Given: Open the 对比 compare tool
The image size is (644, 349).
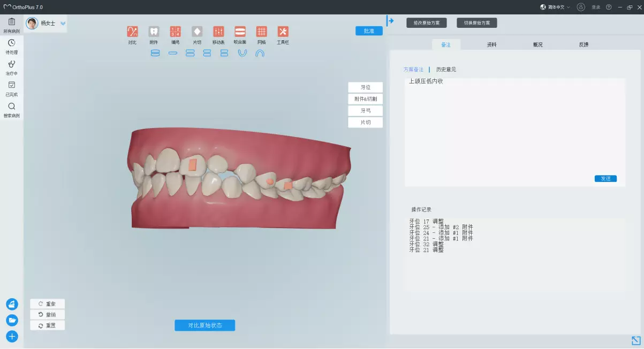Looking at the screenshot, I should [x=132, y=32].
